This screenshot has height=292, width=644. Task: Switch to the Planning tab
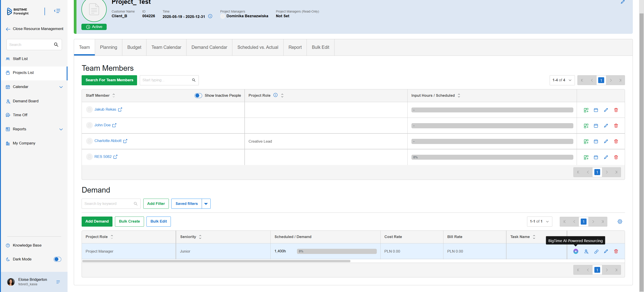(x=108, y=47)
